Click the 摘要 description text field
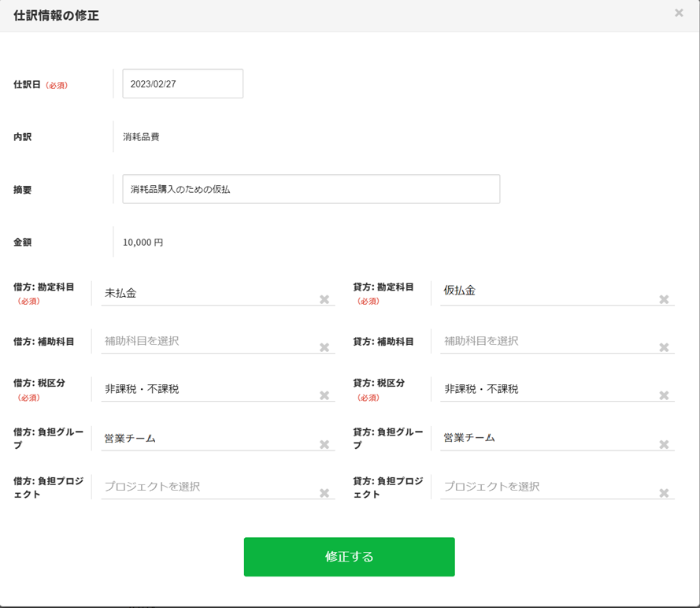Viewport: 700px width, 608px height. (x=311, y=189)
